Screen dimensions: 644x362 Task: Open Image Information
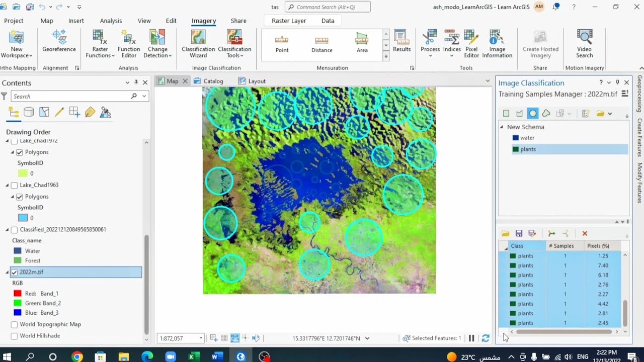point(497,44)
